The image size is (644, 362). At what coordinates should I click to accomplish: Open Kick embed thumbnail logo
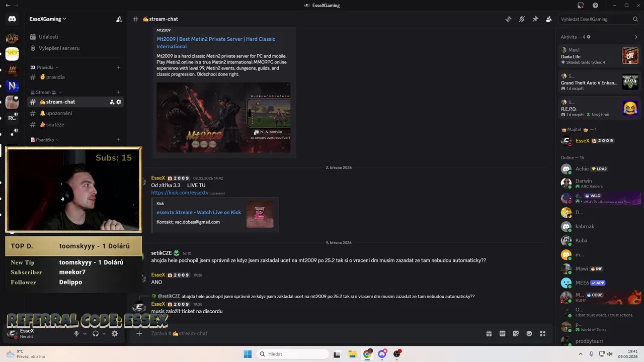pos(260,214)
